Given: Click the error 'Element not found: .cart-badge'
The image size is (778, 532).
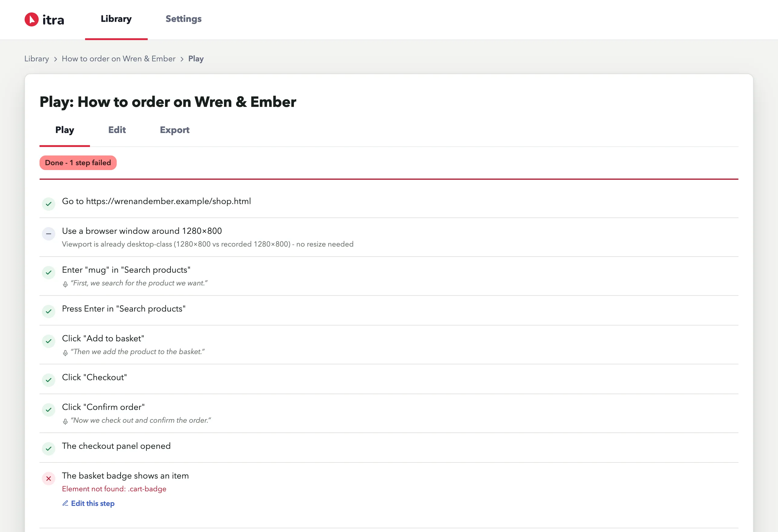Looking at the screenshot, I should click(x=114, y=489).
